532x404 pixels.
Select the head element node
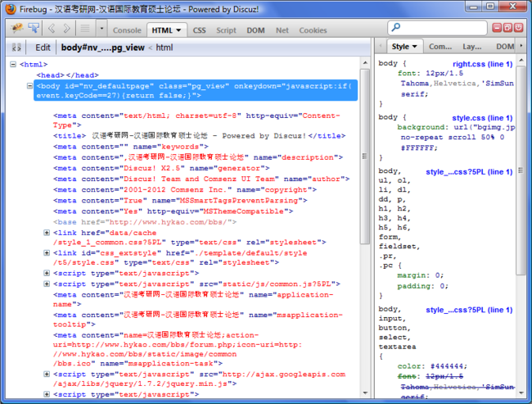coord(67,75)
